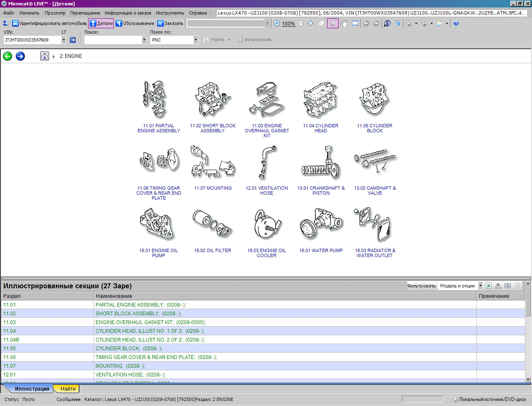
Task: Toggle the Детали view button
Action: (x=101, y=23)
